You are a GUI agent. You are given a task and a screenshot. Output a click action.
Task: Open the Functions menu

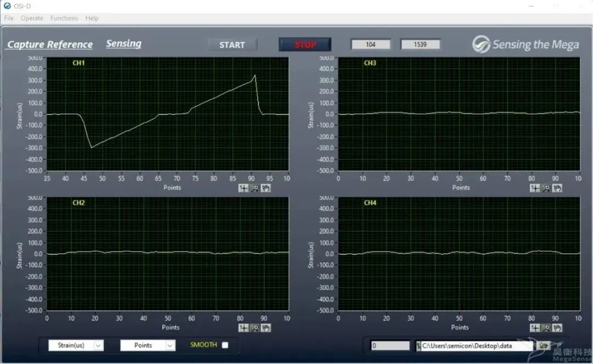click(x=64, y=18)
